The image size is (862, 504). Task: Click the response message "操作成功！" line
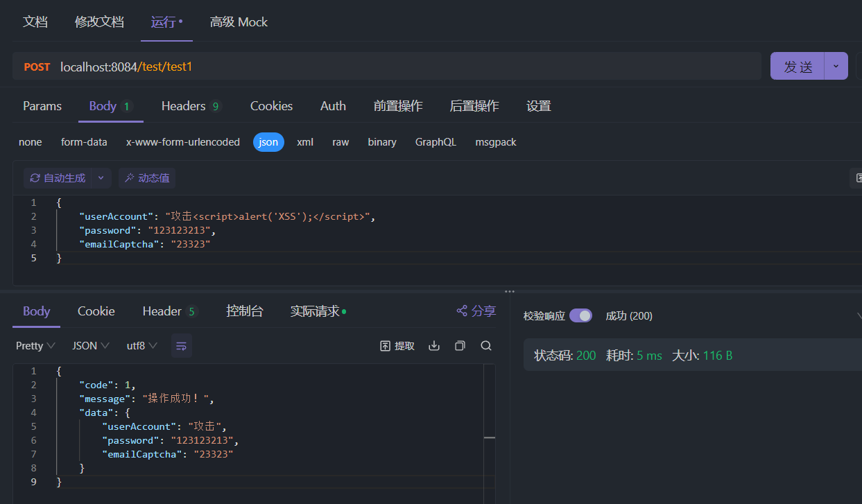tap(147, 399)
